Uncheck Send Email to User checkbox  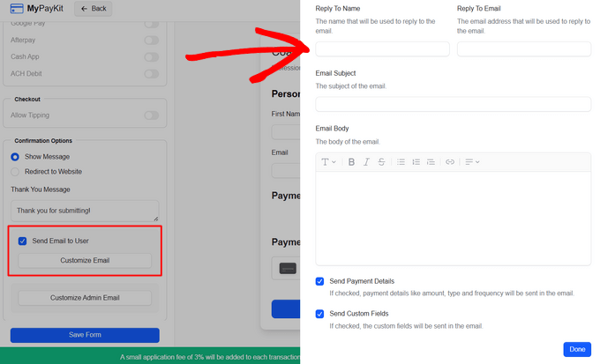pyautogui.click(x=23, y=241)
